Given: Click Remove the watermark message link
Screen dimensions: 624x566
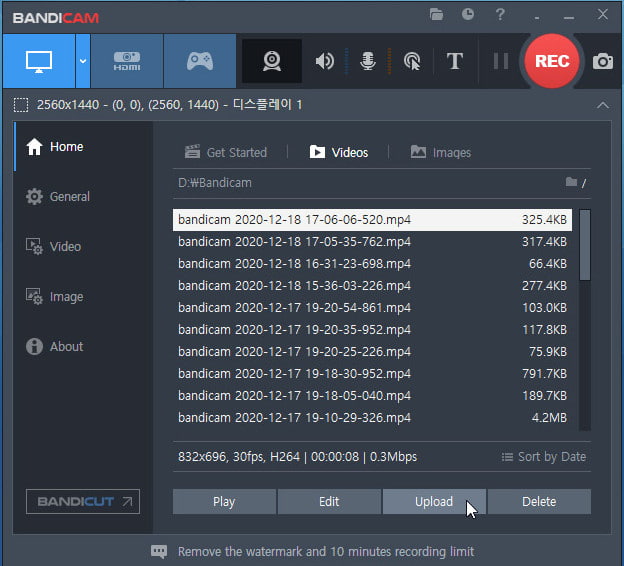Looking at the screenshot, I should click(326, 552).
